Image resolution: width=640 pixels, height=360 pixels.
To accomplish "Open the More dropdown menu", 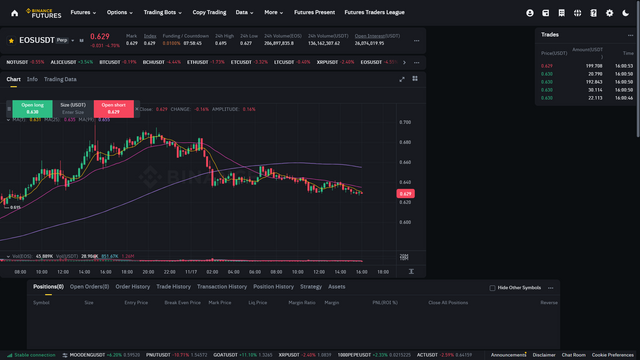I will (x=273, y=13).
